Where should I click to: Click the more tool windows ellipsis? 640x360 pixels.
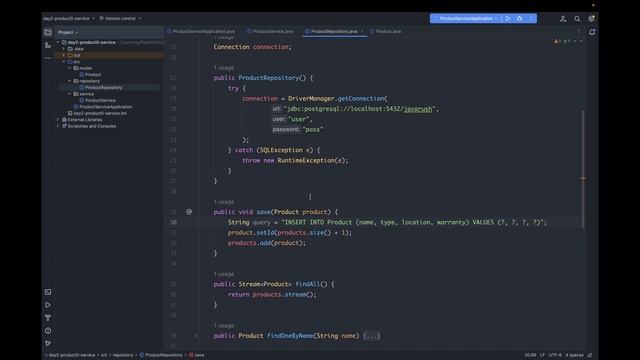48,58
